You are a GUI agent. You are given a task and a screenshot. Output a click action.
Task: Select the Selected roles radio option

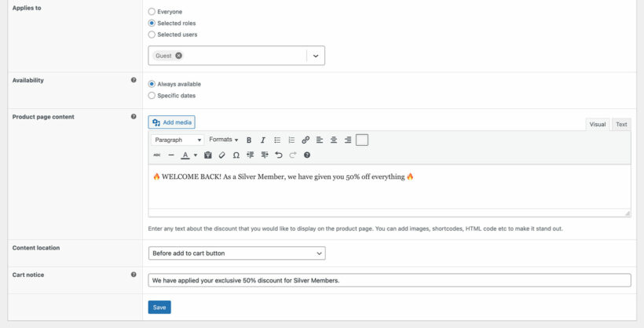[x=152, y=23]
